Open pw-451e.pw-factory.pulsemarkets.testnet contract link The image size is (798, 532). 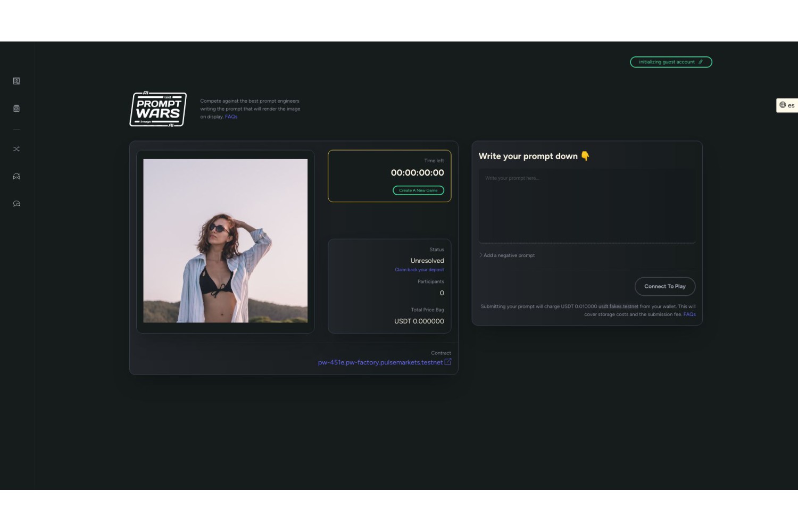click(x=380, y=362)
